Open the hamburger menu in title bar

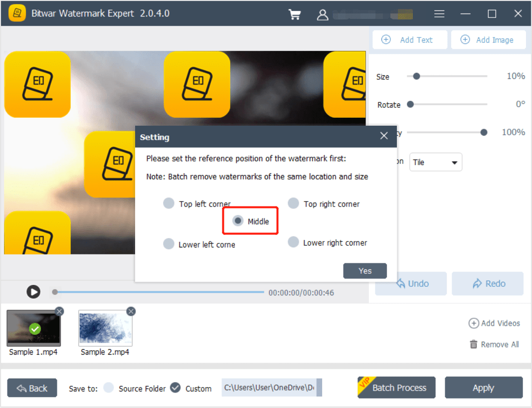439,13
